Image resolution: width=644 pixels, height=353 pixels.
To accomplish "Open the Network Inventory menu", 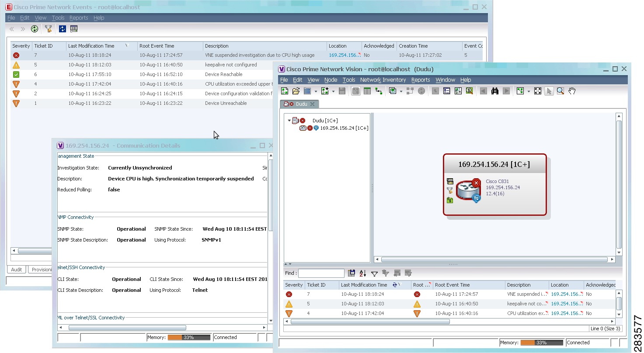I will 383,80.
